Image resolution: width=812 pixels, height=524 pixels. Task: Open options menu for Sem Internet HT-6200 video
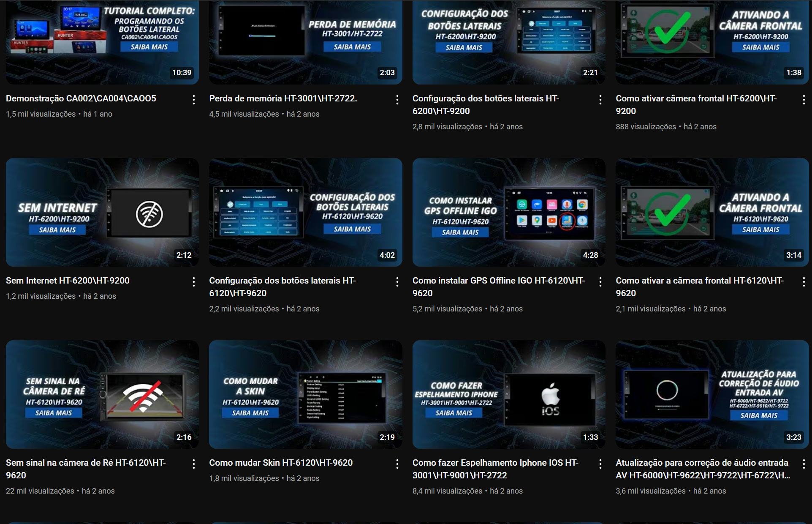click(x=194, y=282)
